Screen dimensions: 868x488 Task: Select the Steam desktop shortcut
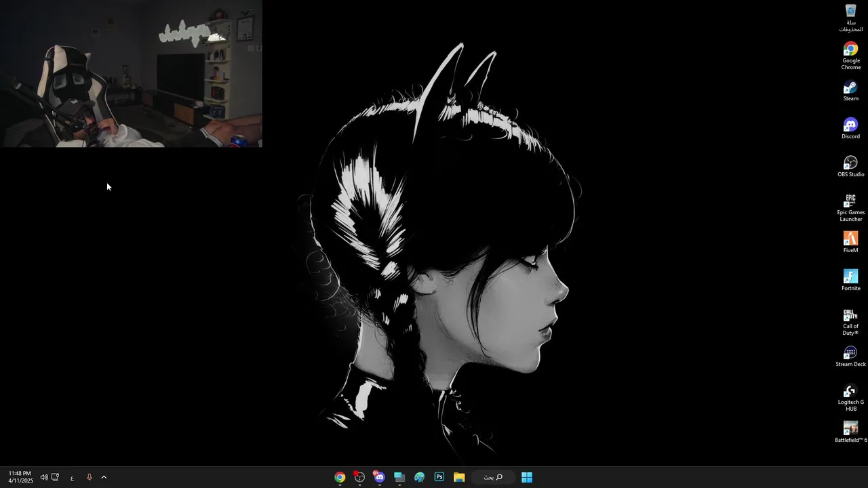[x=850, y=91]
